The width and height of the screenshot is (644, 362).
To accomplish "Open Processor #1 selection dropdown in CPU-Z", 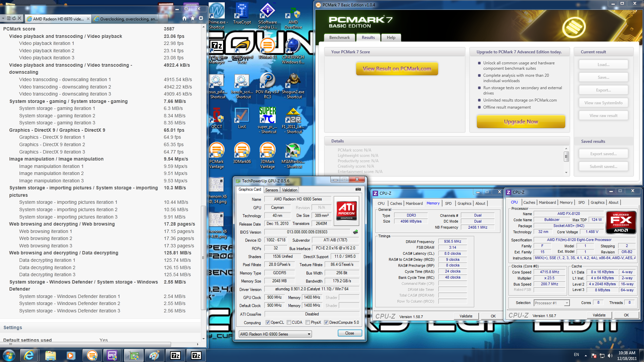I will [551, 303].
